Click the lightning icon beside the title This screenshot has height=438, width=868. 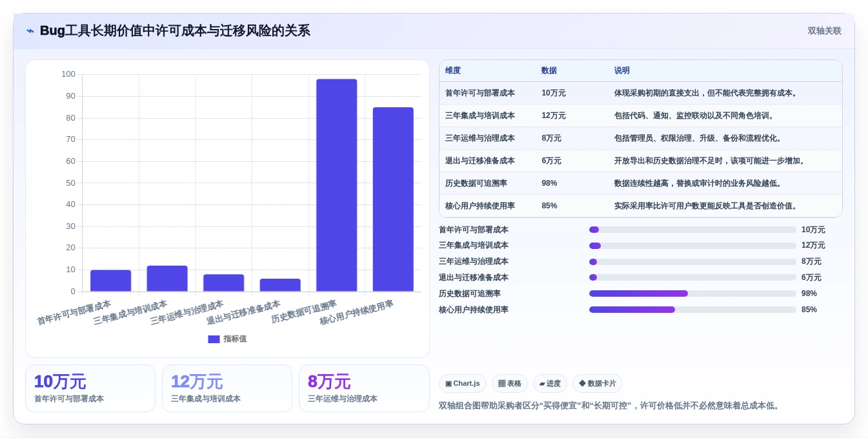[x=30, y=30]
